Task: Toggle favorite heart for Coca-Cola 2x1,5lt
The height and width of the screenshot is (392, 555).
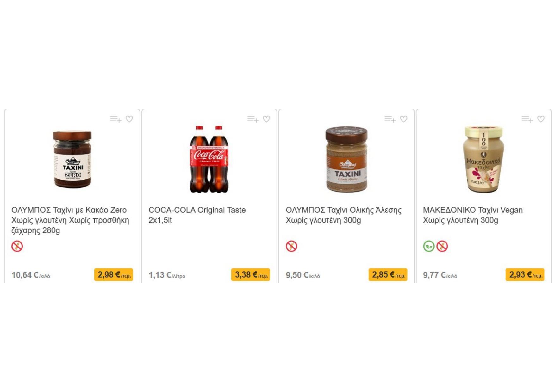Action: [x=266, y=119]
